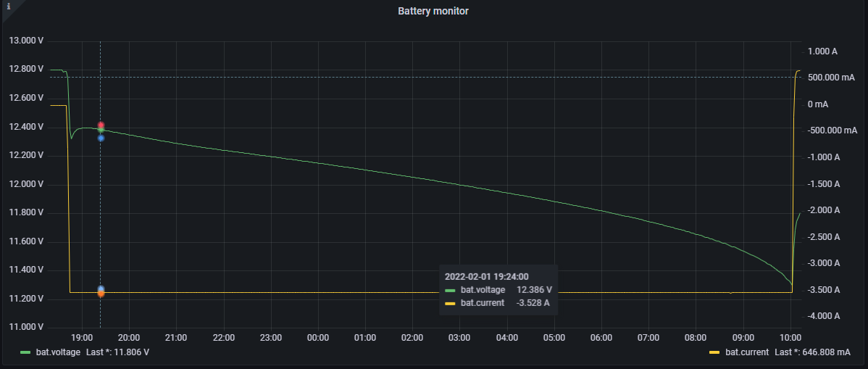Click the -4.000 A right axis label

(x=824, y=316)
